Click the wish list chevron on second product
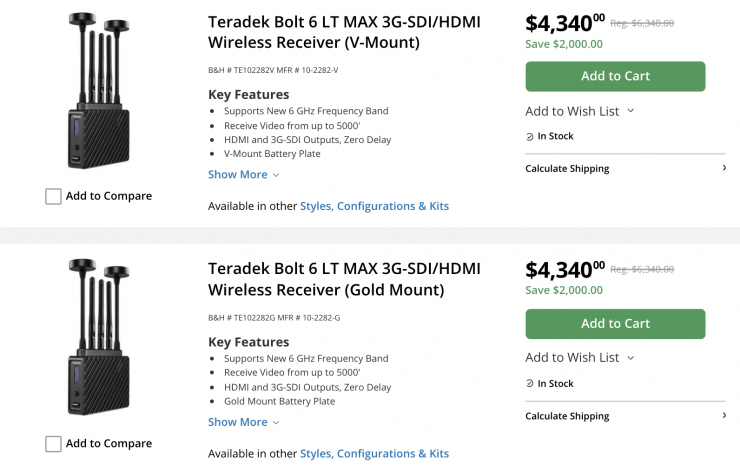740x470 pixels. [631, 358]
